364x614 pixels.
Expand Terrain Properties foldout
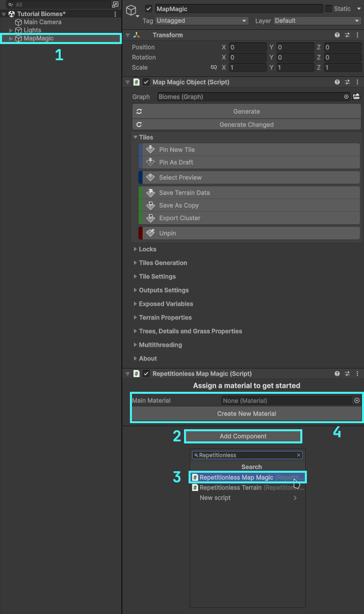135,317
